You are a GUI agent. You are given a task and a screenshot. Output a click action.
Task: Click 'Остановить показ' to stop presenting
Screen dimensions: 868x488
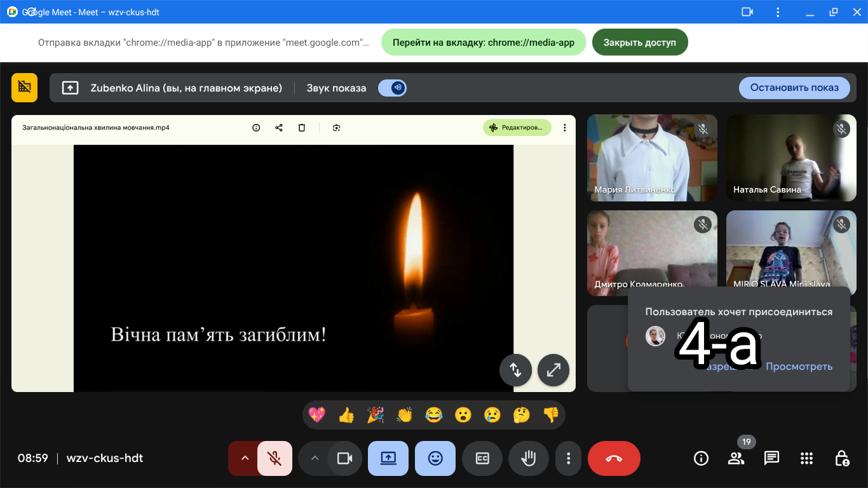794,88
